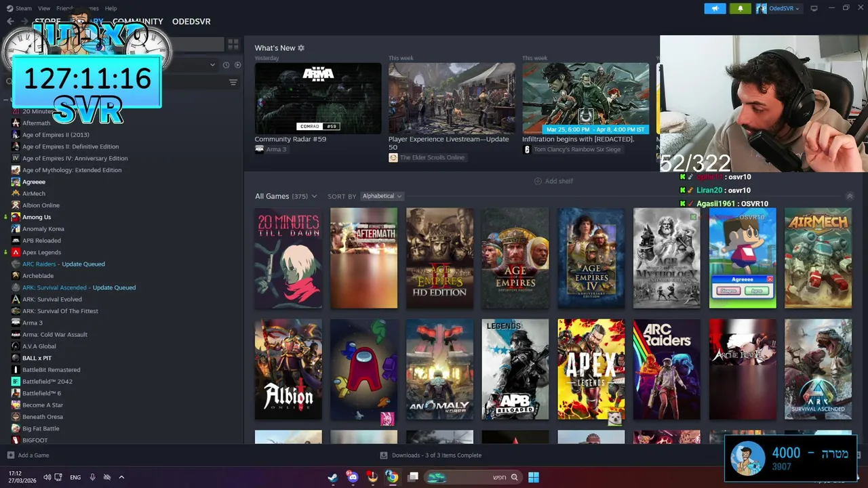Screen dimensions: 868x488
Task: Switch to the COMMUNITY tab
Action: (138, 22)
